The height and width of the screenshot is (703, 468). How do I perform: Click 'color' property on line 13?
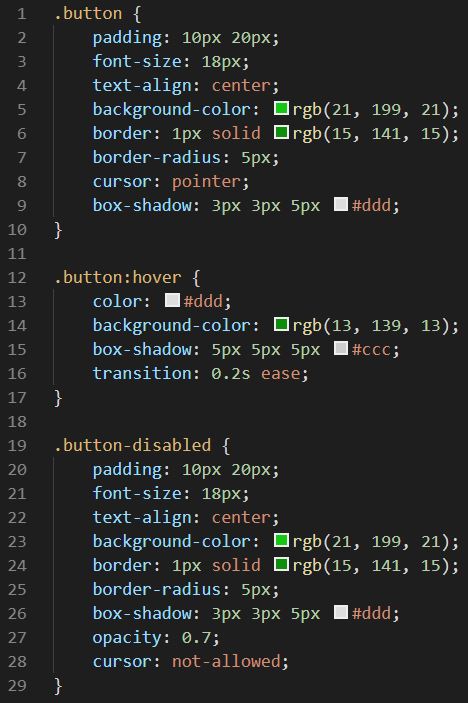(x=117, y=301)
